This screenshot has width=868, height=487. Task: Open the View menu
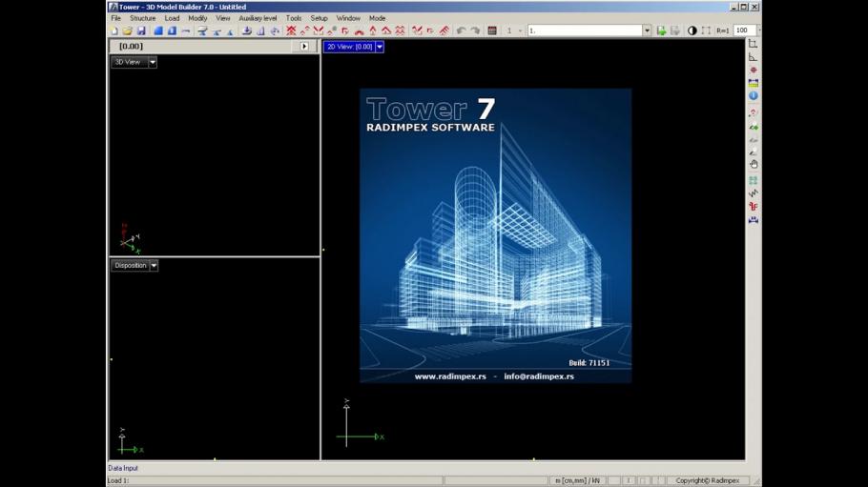coord(223,18)
